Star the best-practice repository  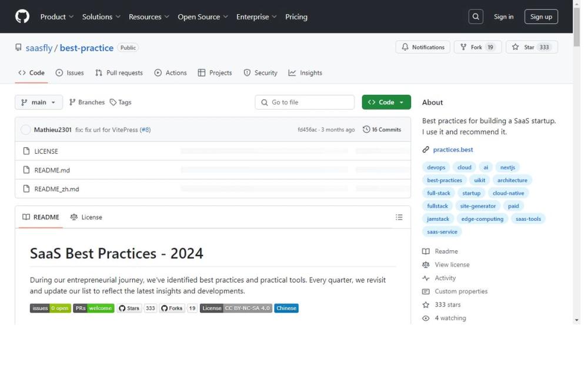pyautogui.click(x=532, y=47)
